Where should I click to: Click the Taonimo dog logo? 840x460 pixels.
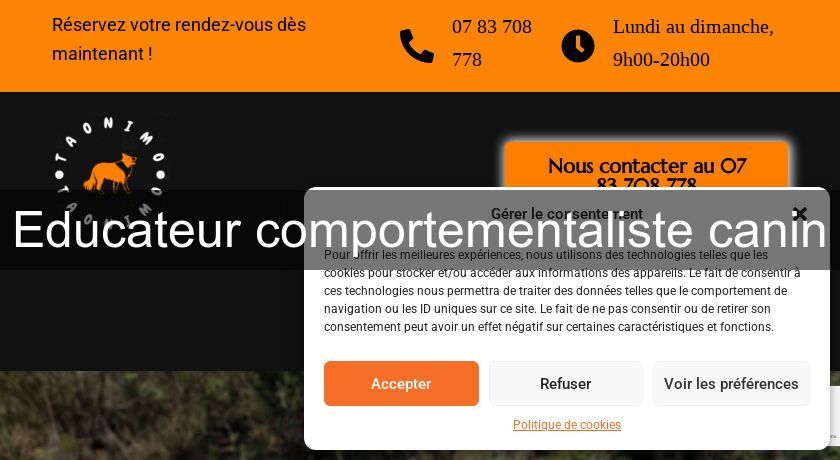click(x=110, y=168)
